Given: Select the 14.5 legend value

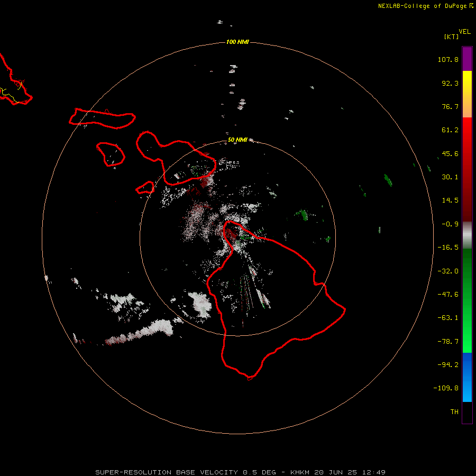Looking at the screenshot, I should click(x=450, y=200).
